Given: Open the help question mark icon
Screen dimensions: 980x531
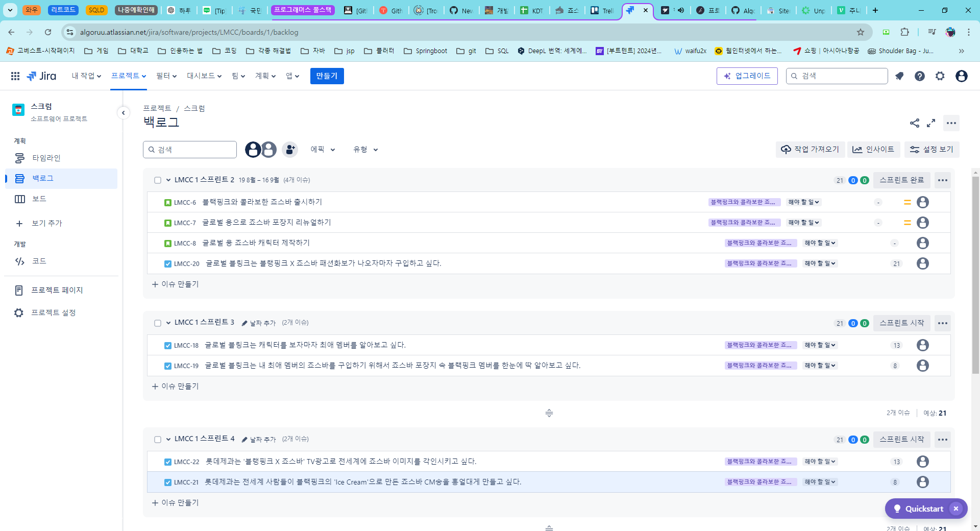Looking at the screenshot, I should (x=920, y=76).
